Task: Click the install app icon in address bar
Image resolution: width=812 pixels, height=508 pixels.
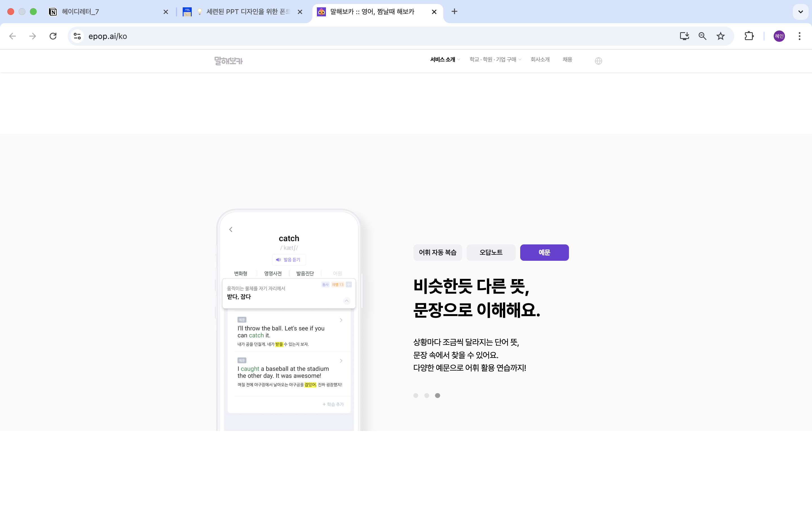Action: click(x=684, y=36)
